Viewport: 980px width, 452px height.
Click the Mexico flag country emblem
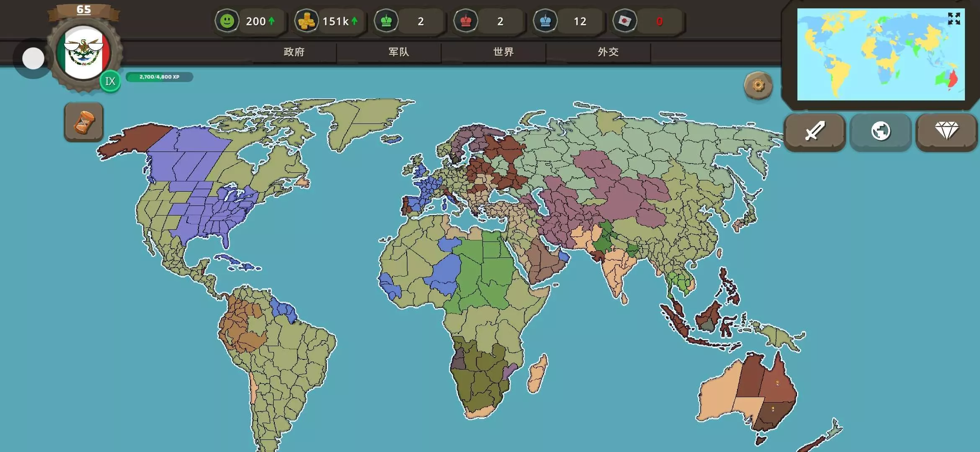click(84, 52)
